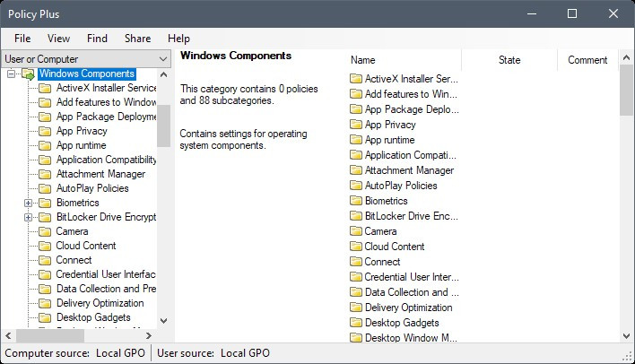Screen dimensions: 635x364
Task: Expand the Biometrics tree node
Action: click(x=28, y=203)
